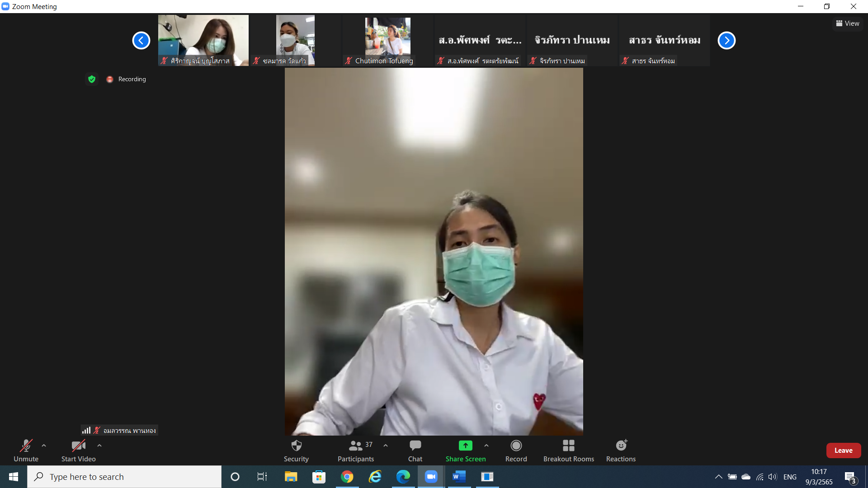Open the Chat panel
The height and width of the screenshot is (488, 868).
[x=415, y=450]
